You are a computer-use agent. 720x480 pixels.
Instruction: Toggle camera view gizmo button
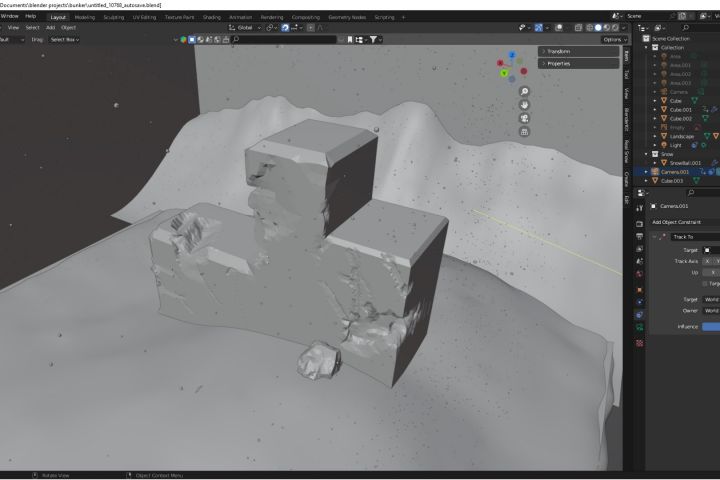pos(524,119)
